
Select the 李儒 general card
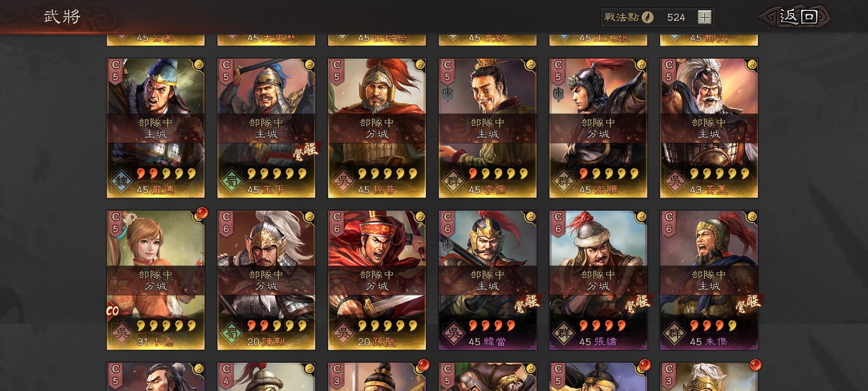pos(488,128)
